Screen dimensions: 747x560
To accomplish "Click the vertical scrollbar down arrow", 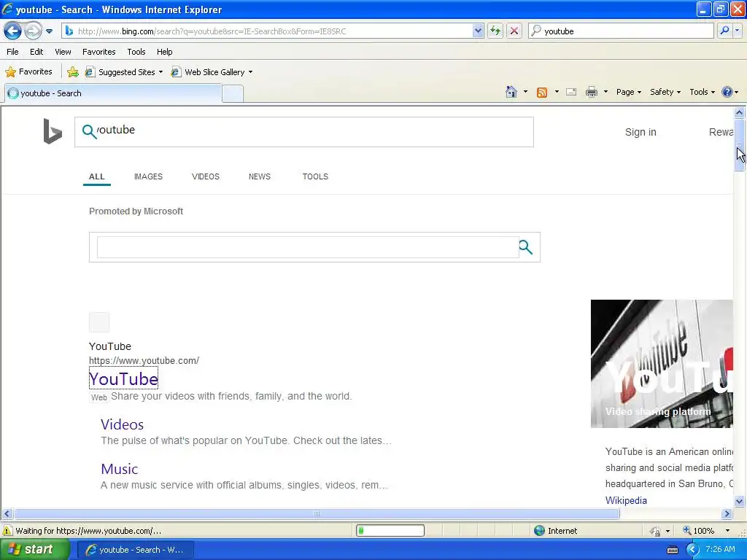I will (x=740, y=501).
